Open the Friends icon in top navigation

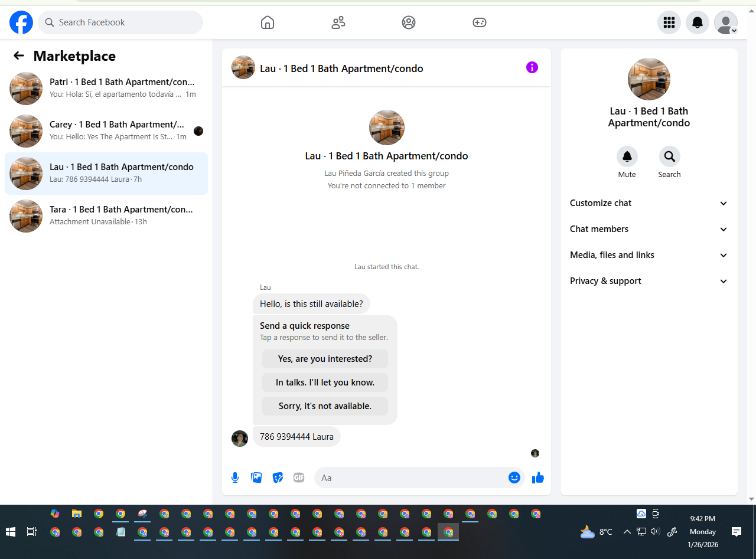[x=338, y=22]
